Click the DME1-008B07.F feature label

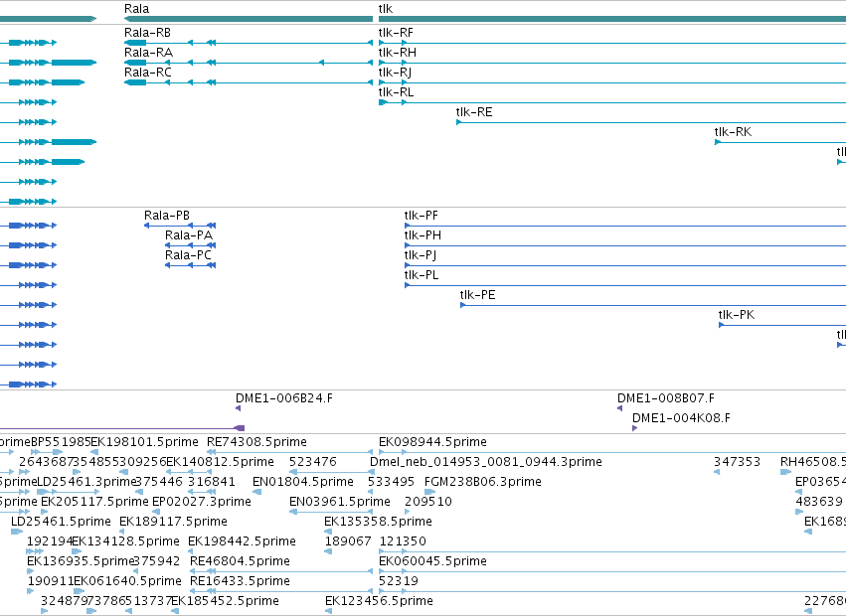666,398
